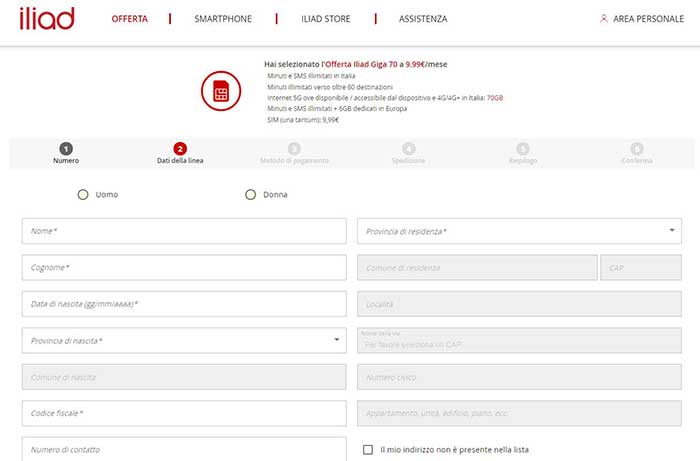Click the Località field
This screenshot has width=700, height=461.
pyautogui.click(x=519, y=304)
